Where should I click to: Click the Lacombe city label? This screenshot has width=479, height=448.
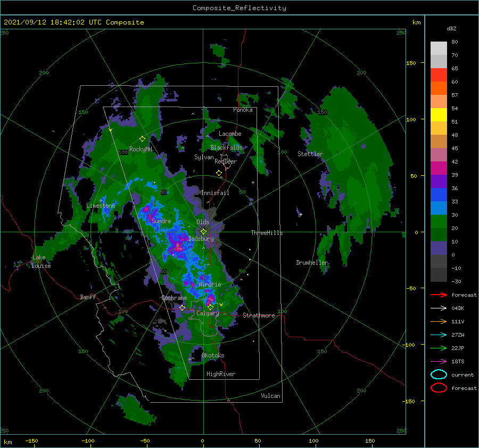point(230,134)
